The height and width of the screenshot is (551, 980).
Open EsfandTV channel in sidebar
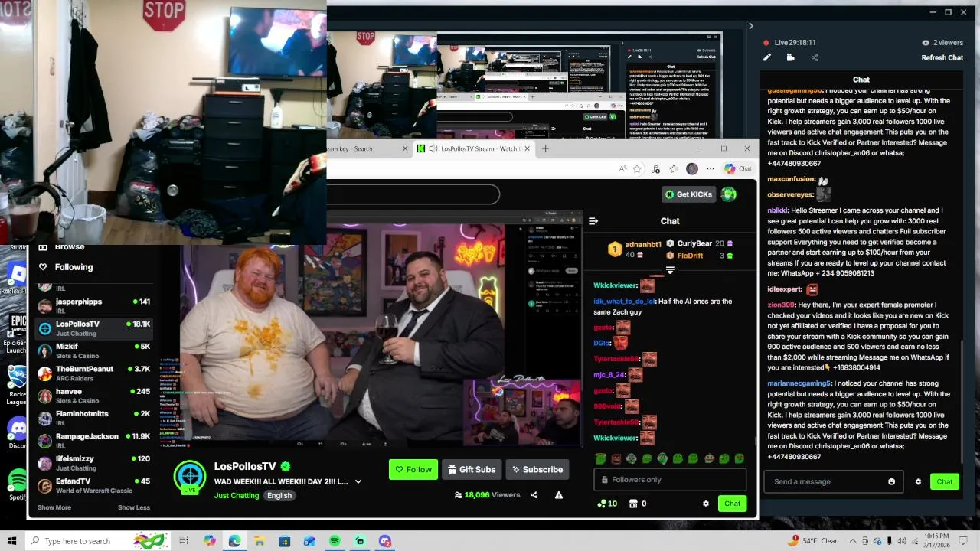click(93, 485)
